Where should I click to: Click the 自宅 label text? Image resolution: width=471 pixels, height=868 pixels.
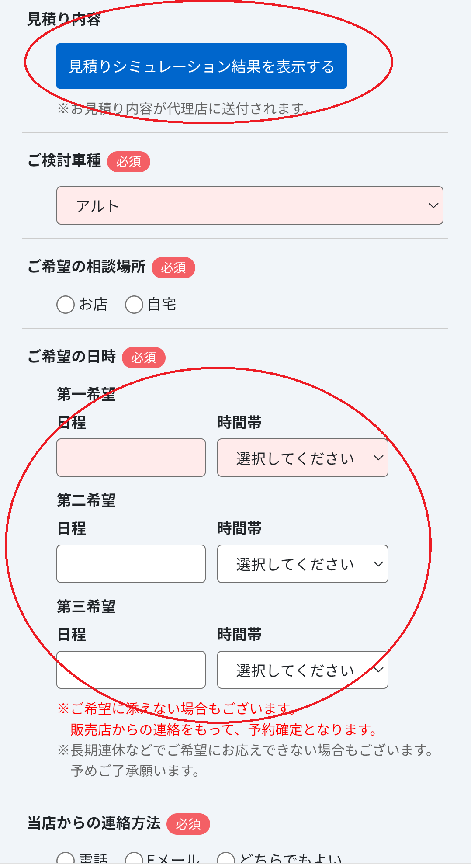(x=162, y=304)
